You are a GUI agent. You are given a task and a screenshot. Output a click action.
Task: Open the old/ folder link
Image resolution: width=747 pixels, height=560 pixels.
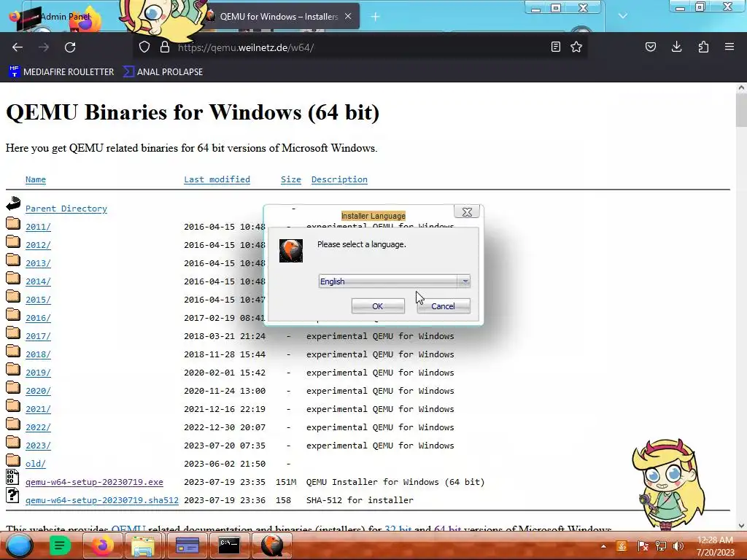tap(36, 464)
